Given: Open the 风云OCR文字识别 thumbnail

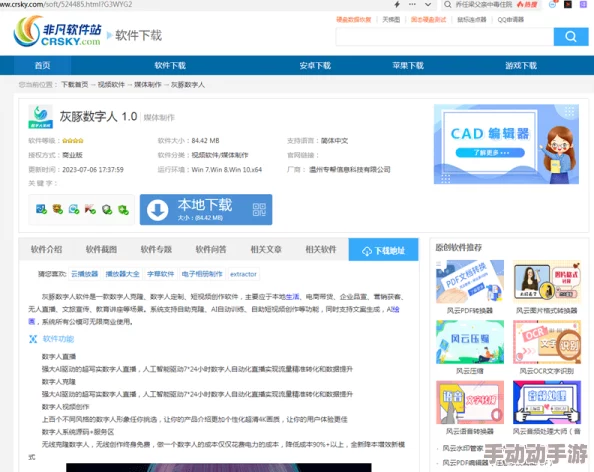Looking at the screenshot, I should pyautogui.click(x=547, y=342).
